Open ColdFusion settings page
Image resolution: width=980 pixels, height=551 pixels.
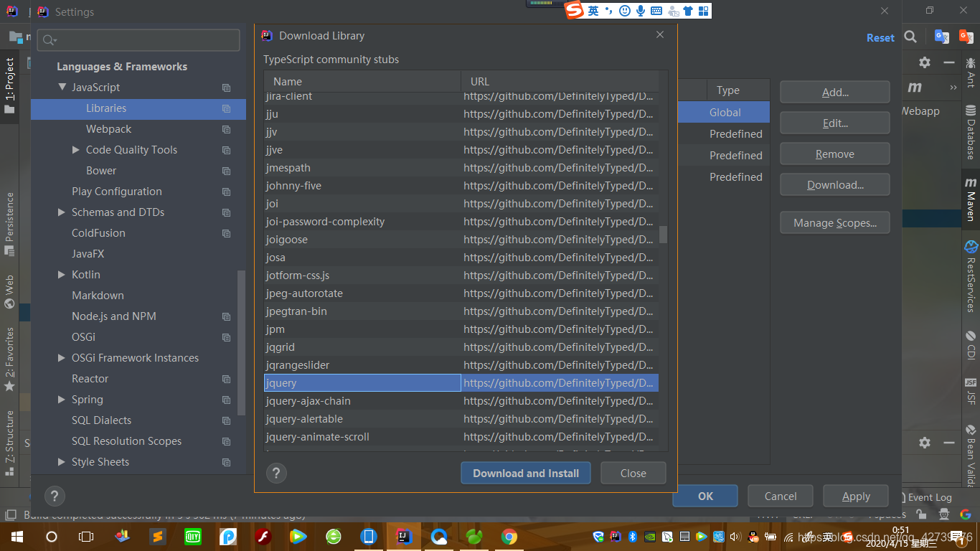(x=98, y=233)
